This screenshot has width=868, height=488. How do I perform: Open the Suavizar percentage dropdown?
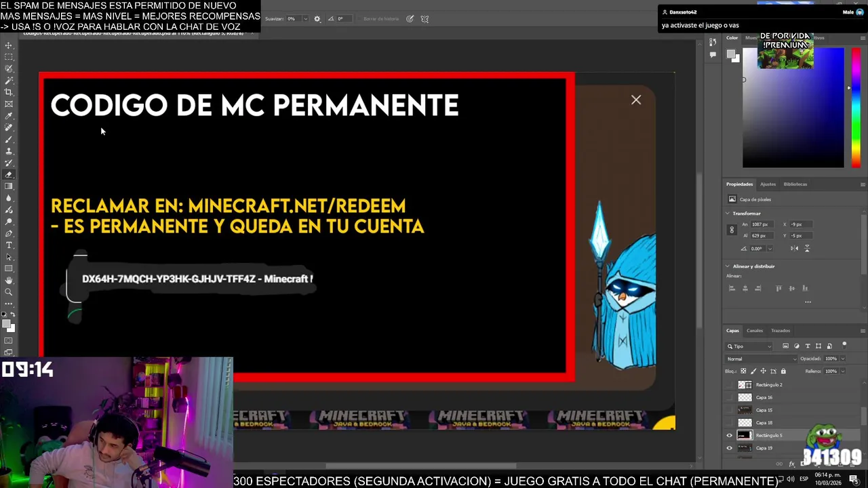(305, 19)
